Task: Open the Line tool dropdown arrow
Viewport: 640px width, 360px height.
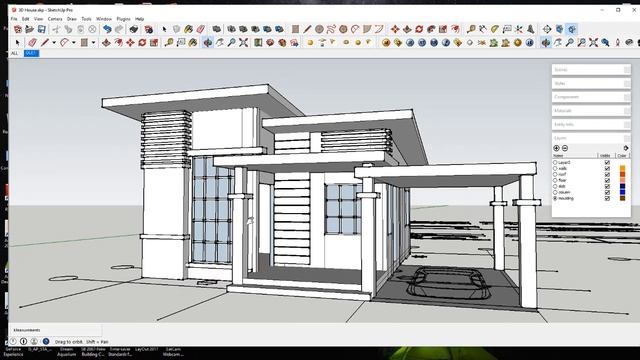Action: click(x=54, y=42)
